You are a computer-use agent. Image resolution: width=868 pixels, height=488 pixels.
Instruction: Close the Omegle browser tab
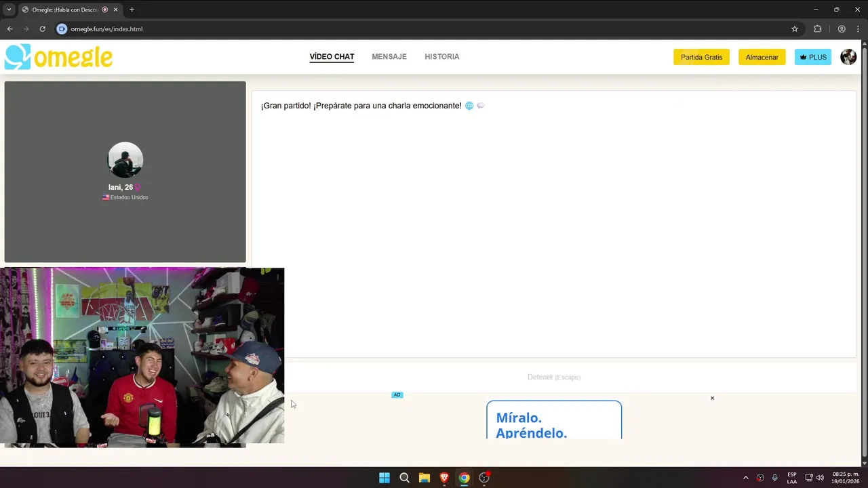click(x=116, y=9)
